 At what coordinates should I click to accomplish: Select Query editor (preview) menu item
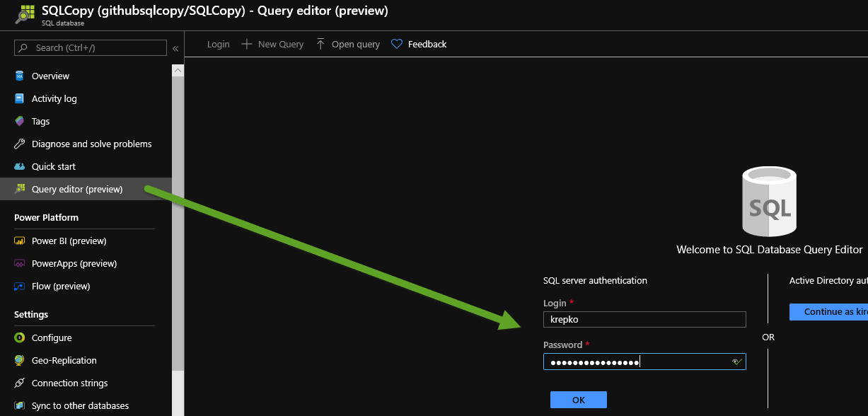(77, 189)
